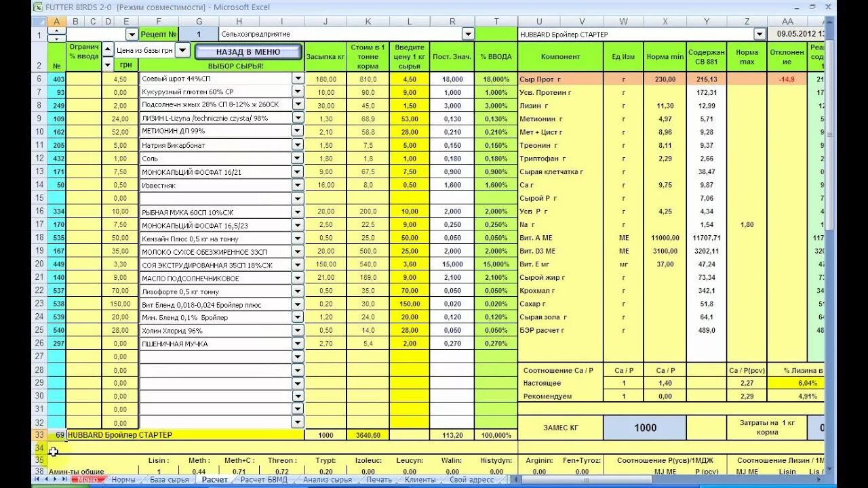The height and width of the screenshot is (488, 868).
Task: Expand dropdown for МЕТИОНИН ДЛ 99%
Action: pos(297,131)
